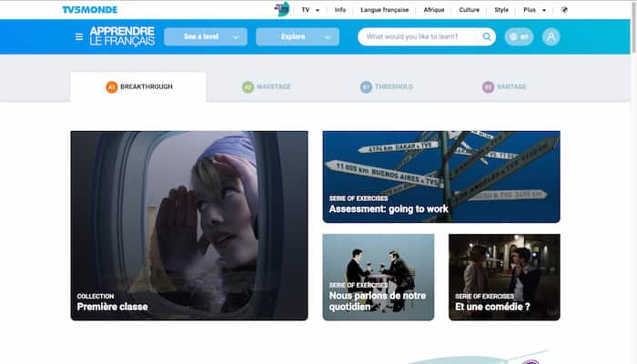
Task: Go to the Afrique section
Action: 434,10
